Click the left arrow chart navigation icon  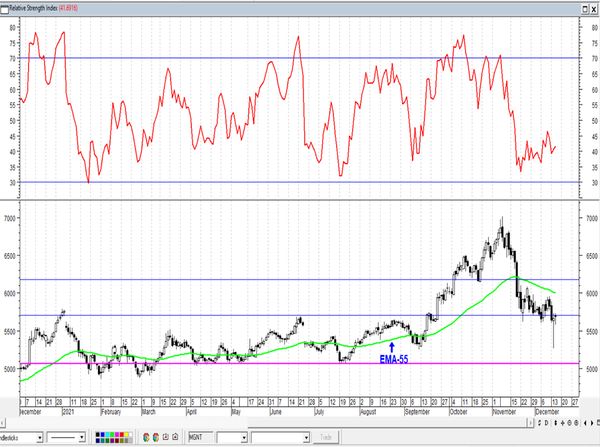click(585, 423)
